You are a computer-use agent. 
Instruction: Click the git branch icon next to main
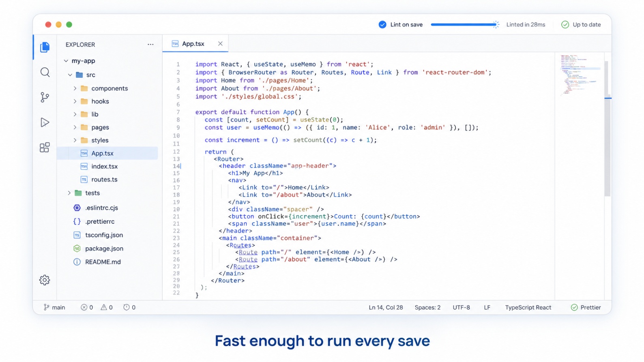(47, 307)
